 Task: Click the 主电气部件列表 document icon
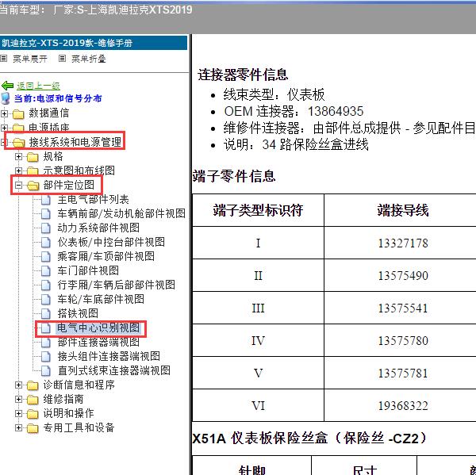46,200
